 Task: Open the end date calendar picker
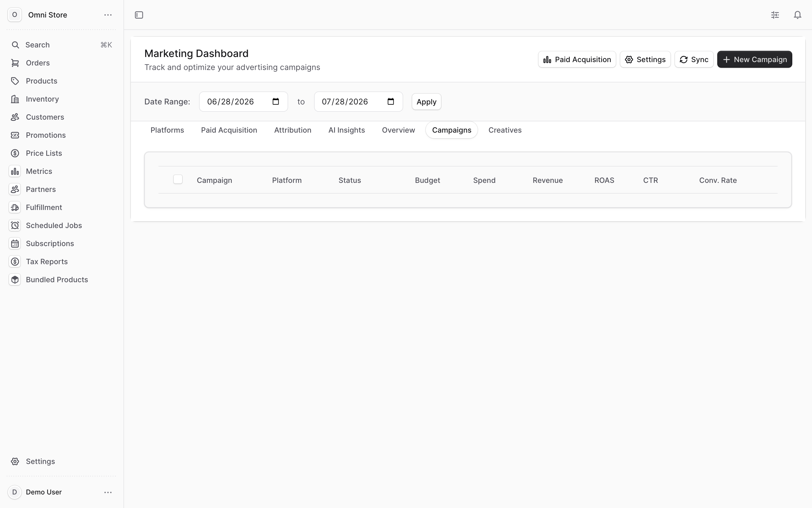click(390, 102)
